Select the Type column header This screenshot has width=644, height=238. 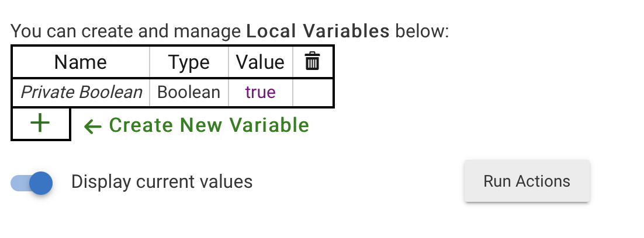click(x=189, y=62)
